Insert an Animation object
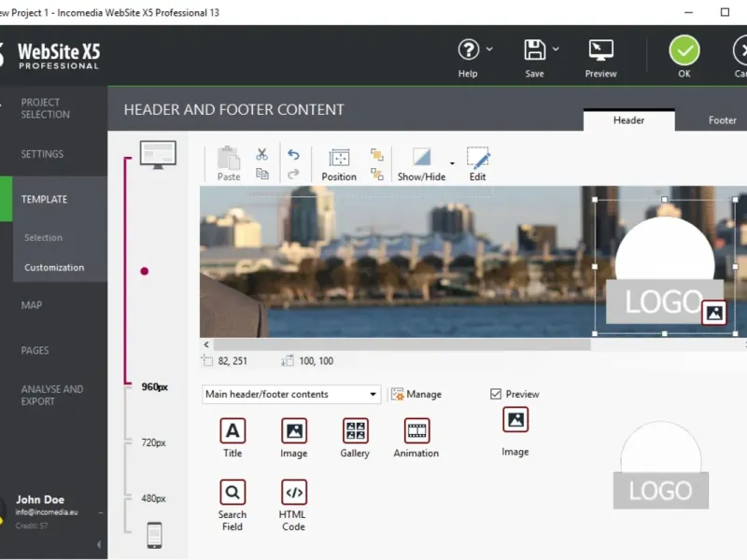This screenshot has width=747, height=560. [416, 438]
